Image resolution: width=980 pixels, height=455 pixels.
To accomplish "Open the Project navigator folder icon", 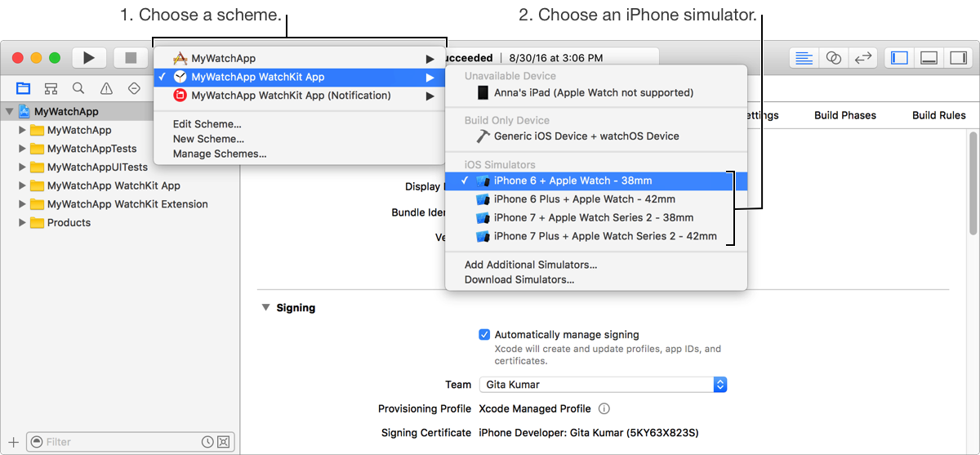I will coord(23,88).
